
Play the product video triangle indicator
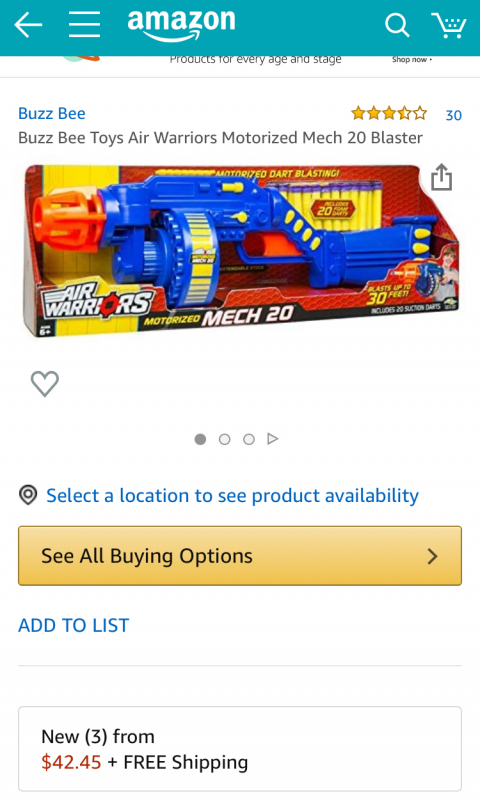point(273,439)
